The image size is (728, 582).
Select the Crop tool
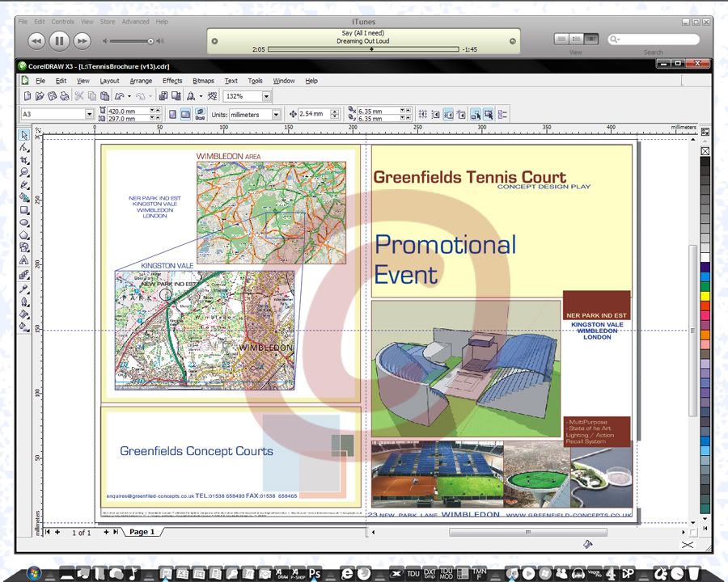(24, 160)
